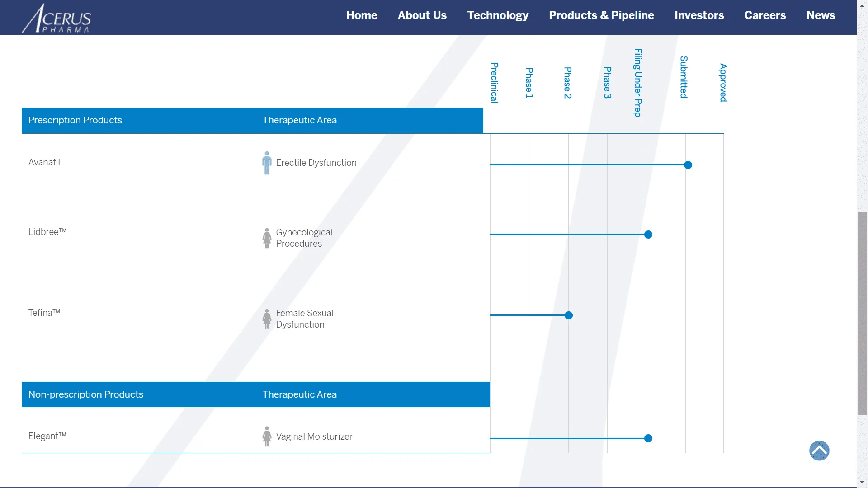This screenshot has width=868, height=488.
Task: Select the Tefina product name
Action: tap(44, 313)
